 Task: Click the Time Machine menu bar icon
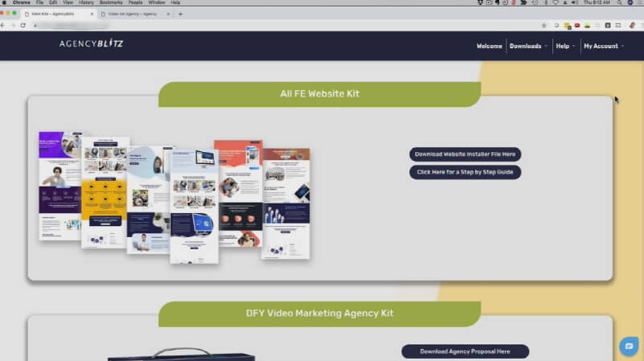(535, 2)
